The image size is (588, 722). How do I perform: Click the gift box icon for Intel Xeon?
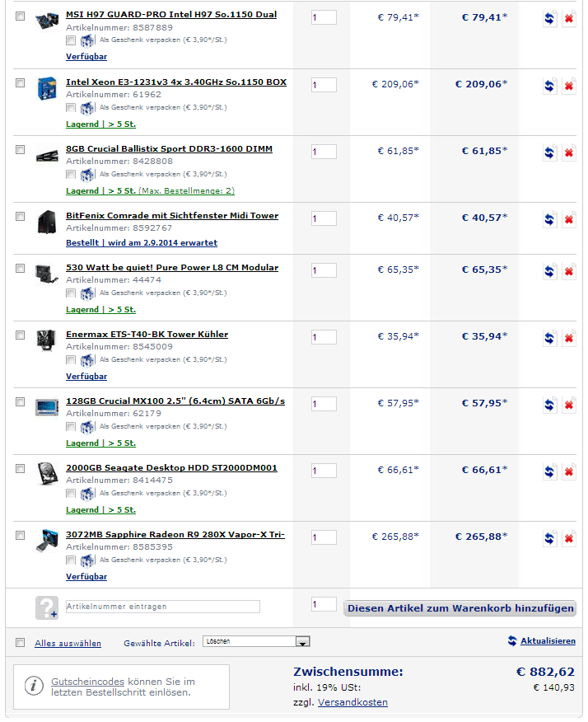[87, 108]
